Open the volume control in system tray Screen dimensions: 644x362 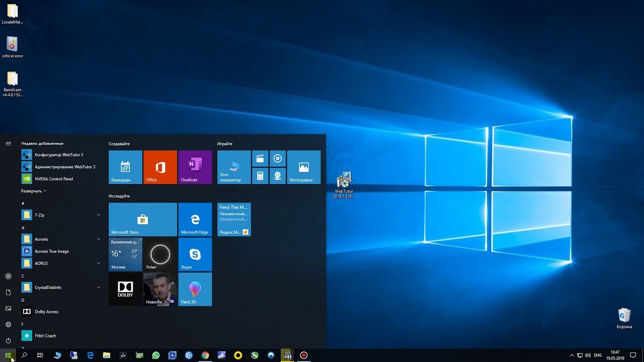tap(588, 355)
